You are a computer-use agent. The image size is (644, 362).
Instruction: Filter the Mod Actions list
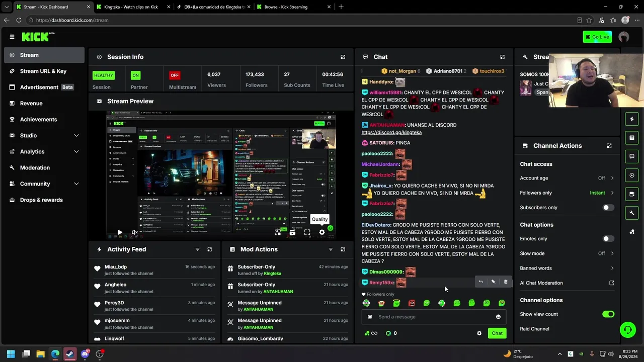(x=331, y=249)
